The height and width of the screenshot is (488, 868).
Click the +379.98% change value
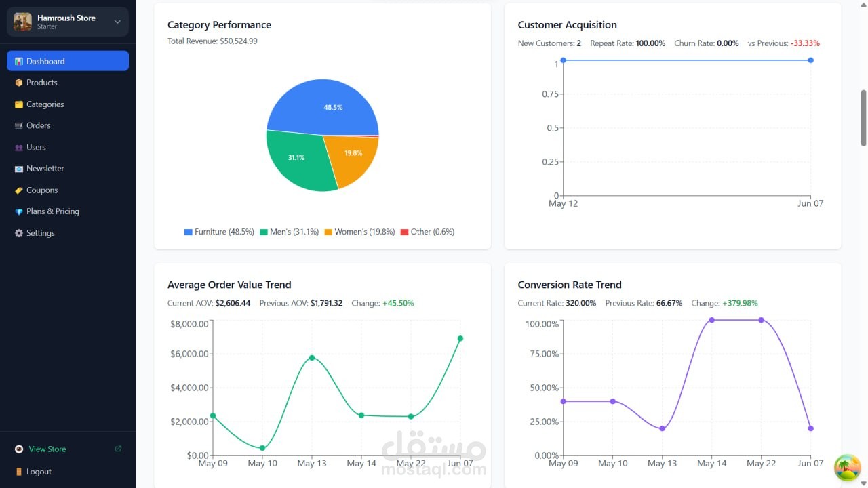(740, 304)
